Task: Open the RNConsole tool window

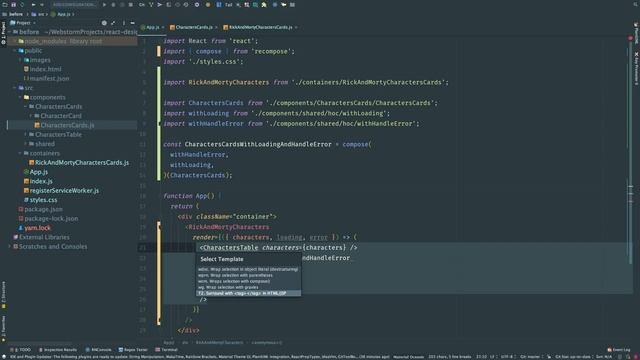Action: coord(98,350)
